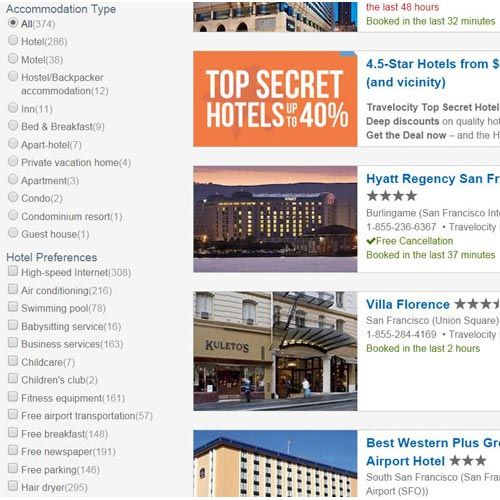Check the Fitness equipment option
This screenshot has height=500, width=500.
[13, 396]
